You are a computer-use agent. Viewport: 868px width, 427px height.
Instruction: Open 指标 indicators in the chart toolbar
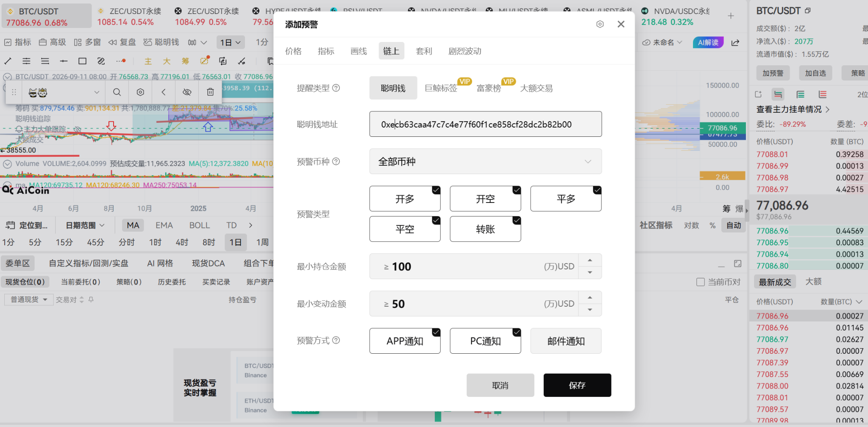(18, 42)
